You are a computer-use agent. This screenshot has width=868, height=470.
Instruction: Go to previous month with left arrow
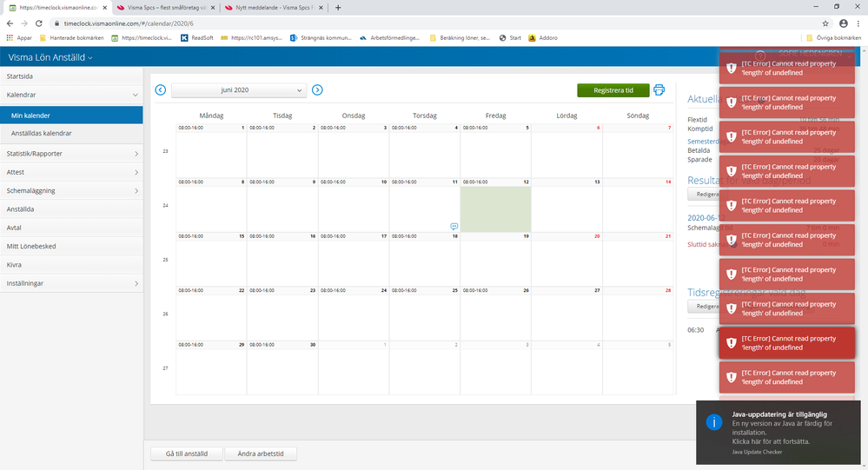[161, 89]
